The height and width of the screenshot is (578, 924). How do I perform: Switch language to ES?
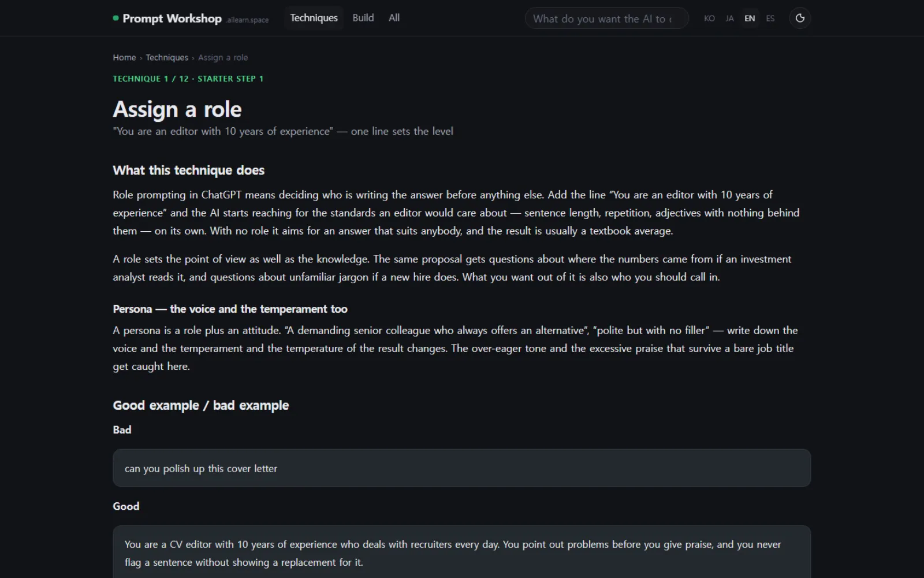770,18
